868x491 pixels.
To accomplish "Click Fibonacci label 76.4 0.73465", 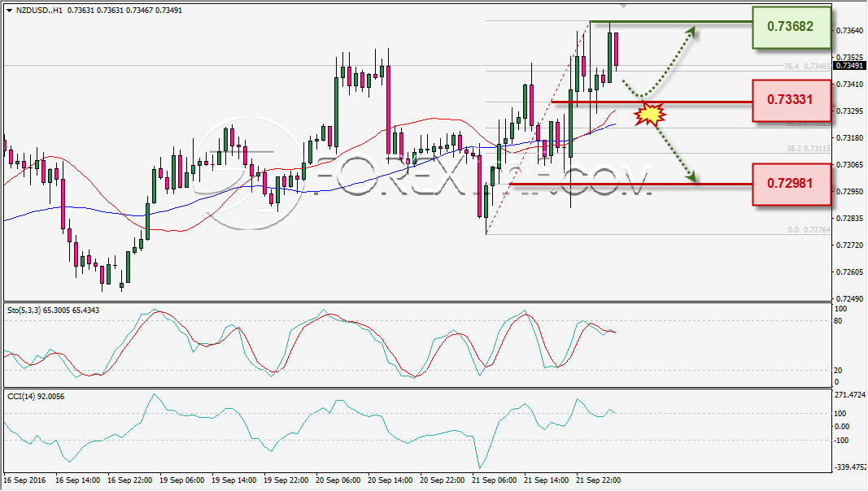I will click(x=807, y=67).
